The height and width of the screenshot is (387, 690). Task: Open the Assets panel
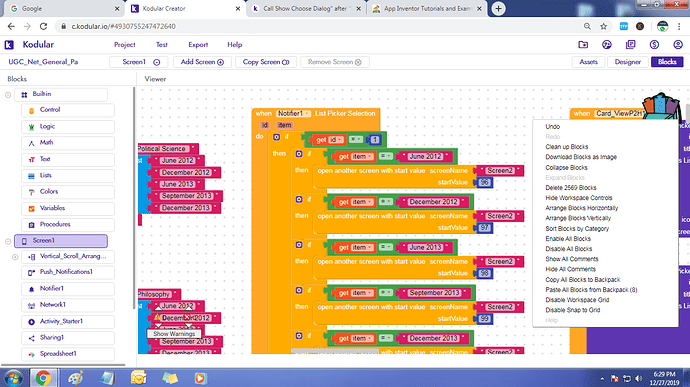coord(588,62)
